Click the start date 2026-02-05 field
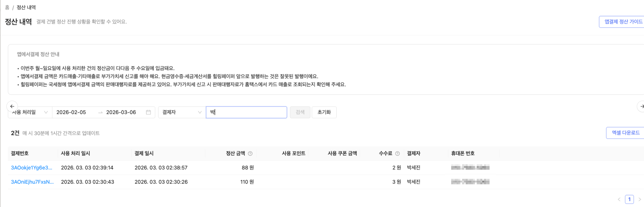The width and height of the screenshot is (644, 207). 71,112
